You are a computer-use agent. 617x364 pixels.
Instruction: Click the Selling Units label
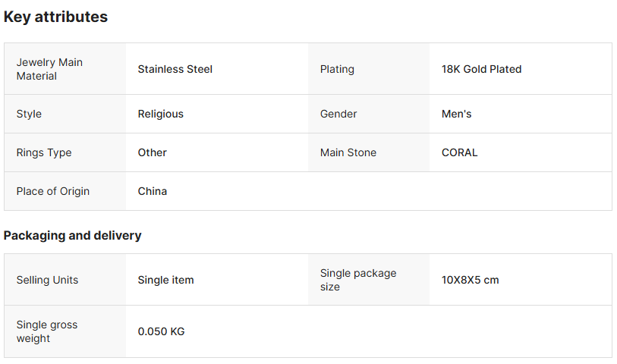coord(47,280)
